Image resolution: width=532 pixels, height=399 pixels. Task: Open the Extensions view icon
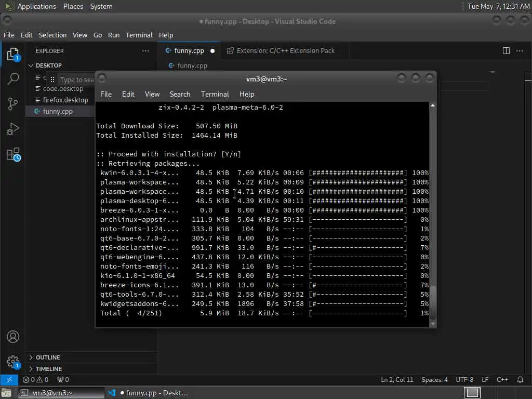coord(13,155)
